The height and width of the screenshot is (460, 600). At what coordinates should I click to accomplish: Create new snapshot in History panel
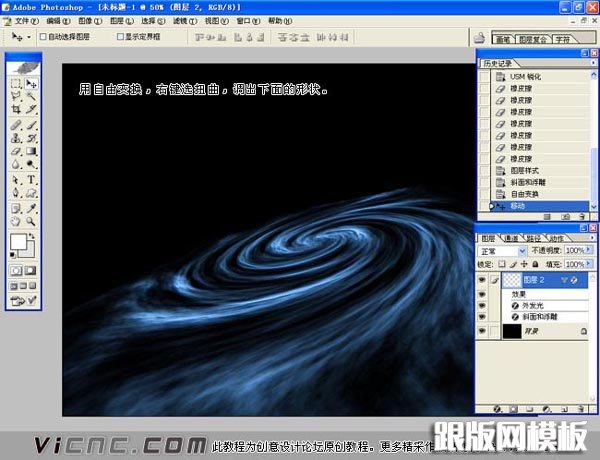coord(565,217)
